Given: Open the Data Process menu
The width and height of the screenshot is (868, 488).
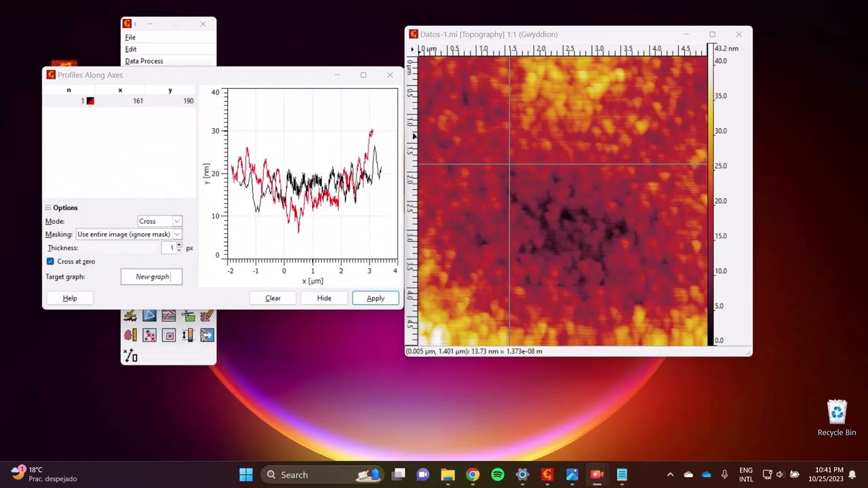Looking at the screenshot, I should click(144, 61).
